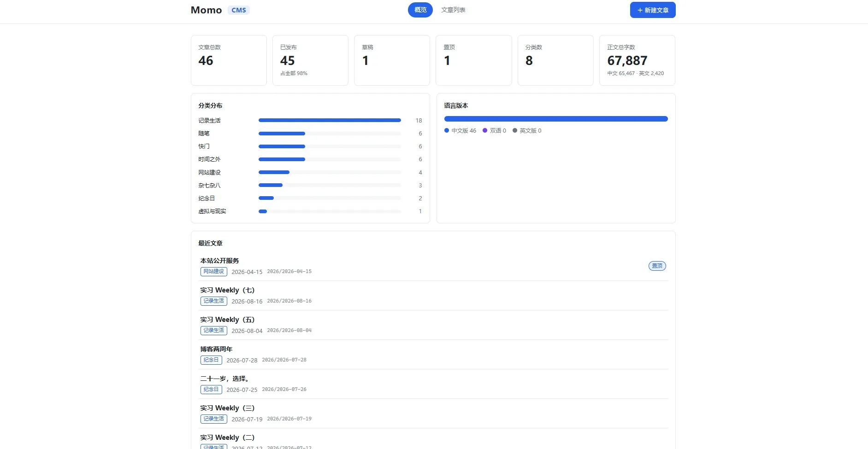This screenshot has height=449, width=868.
Task: Select the 分类数 8 card
Action: pos(555,60)
